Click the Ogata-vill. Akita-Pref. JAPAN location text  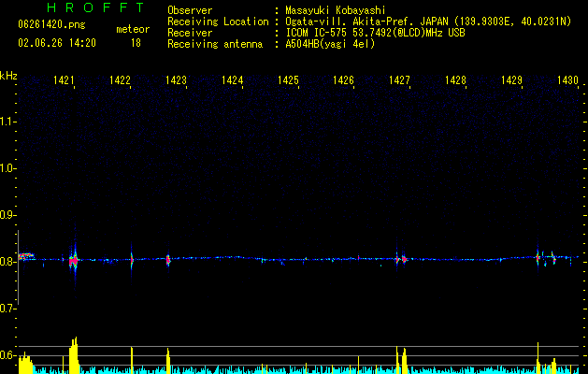(x=428, y=22)
